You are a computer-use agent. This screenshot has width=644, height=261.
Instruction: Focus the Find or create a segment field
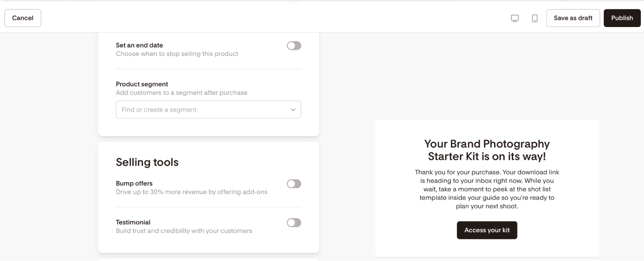(x=208, y=109)
